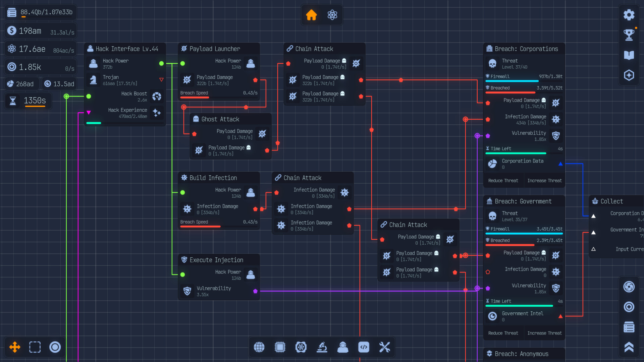644x362 pixels.
Task: Select the pan arrows tool at bottom left
Action: (x=14, y=347)
